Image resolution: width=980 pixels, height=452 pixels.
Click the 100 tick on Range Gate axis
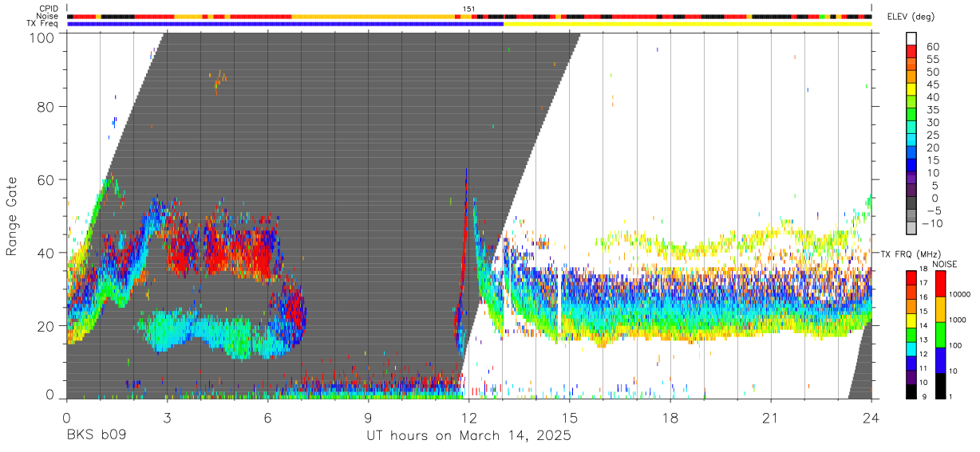(42, 37)
